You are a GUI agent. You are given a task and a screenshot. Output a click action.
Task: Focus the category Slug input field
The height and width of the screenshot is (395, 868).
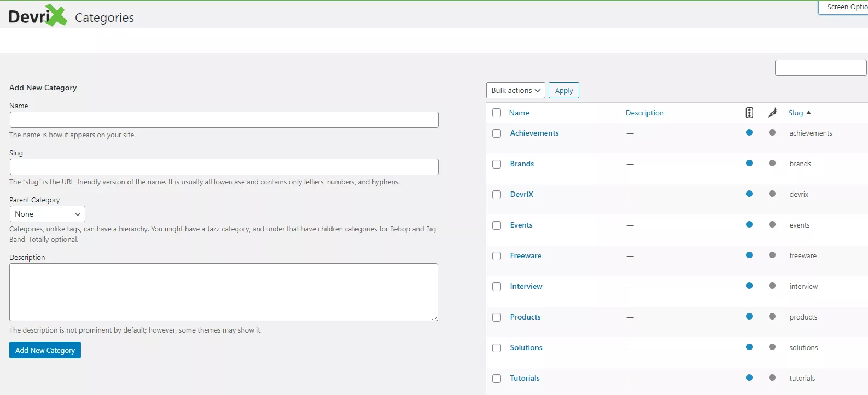click(x=224, y=167)
